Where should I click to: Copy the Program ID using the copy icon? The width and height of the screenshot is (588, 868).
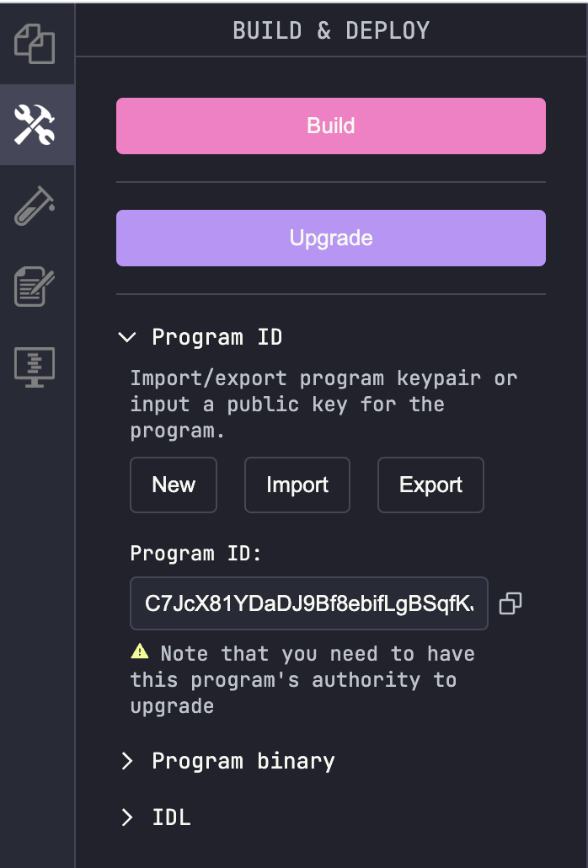click(510, 603)
